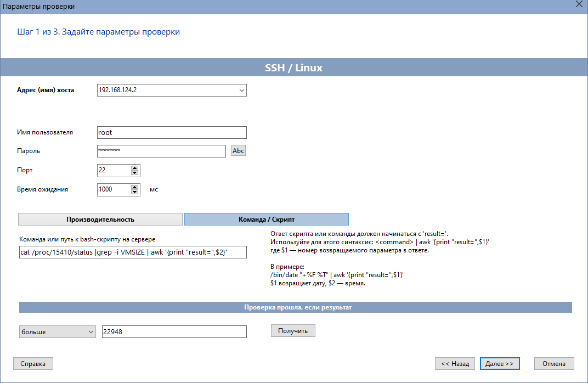Viewport: 588px width, 383px height.
Task: Click the 'В примере:' text line
Action: click(x=287, y=267)
